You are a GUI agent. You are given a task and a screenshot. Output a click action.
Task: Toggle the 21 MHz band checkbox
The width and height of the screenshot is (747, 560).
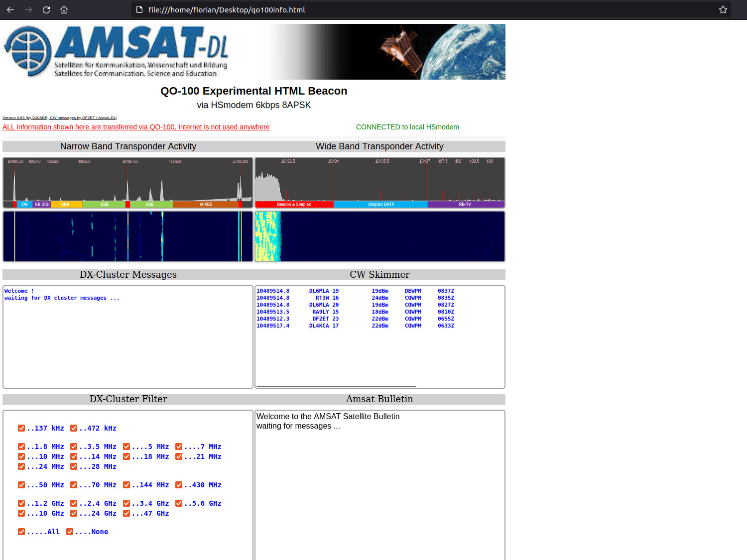(179, 456)
